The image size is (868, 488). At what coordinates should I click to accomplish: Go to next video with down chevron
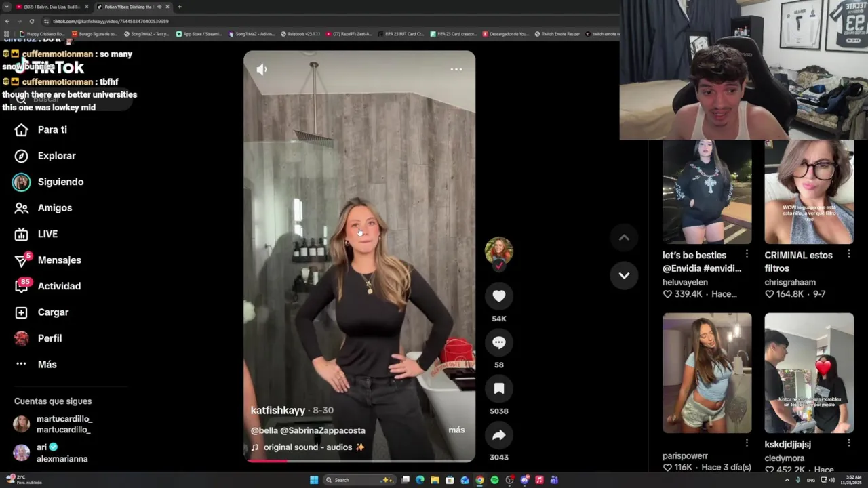pyautogui.click(x=624, y=275)
